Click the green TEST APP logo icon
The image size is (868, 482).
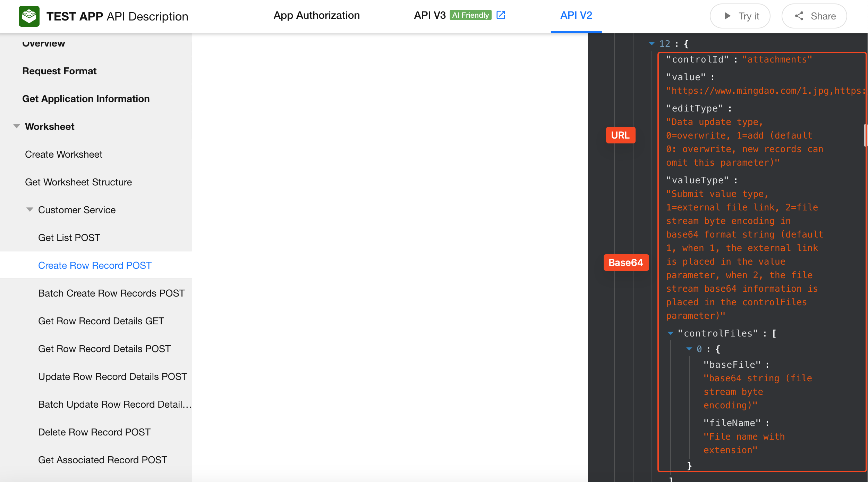29,16
